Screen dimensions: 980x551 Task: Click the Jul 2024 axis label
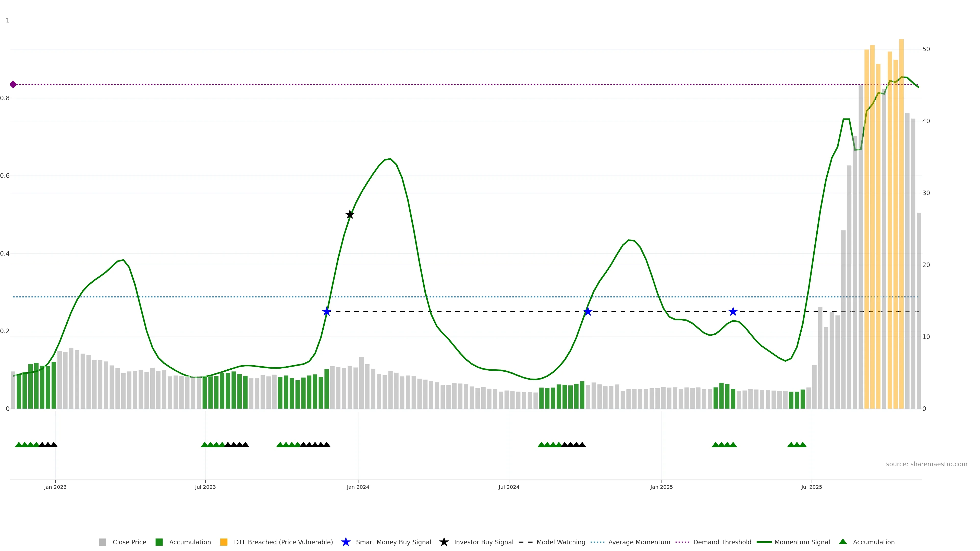click(509, 487)
